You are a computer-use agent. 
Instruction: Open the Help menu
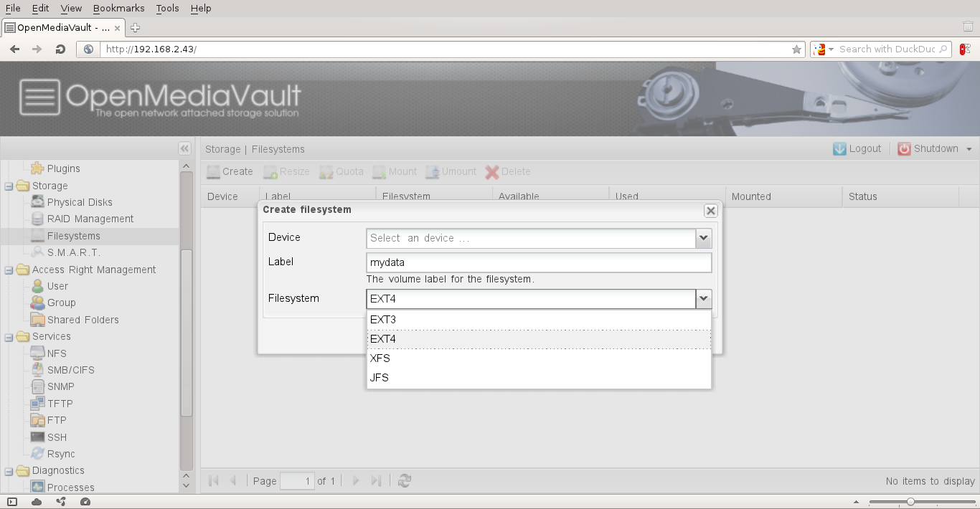pos(201,8)
